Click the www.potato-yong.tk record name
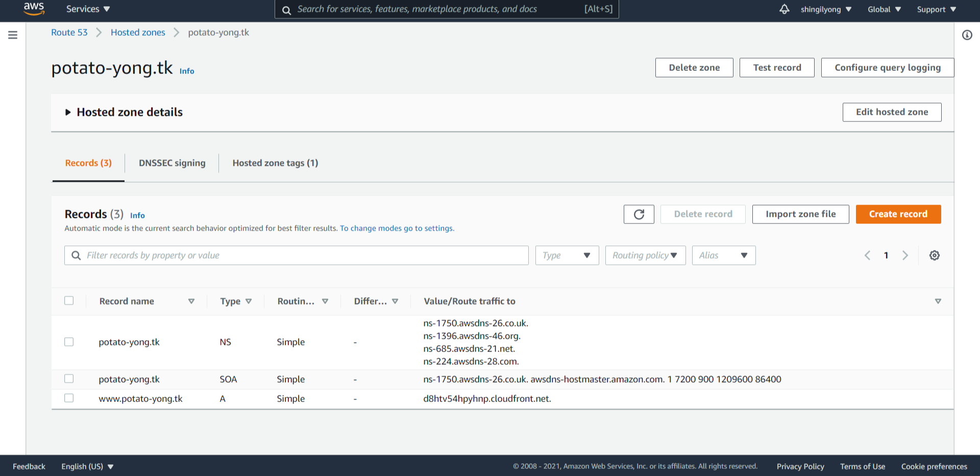 click(140, 399)
